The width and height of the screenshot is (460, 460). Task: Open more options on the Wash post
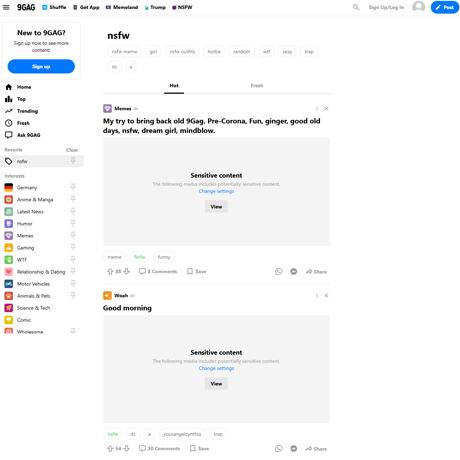[x=317, y=295]
